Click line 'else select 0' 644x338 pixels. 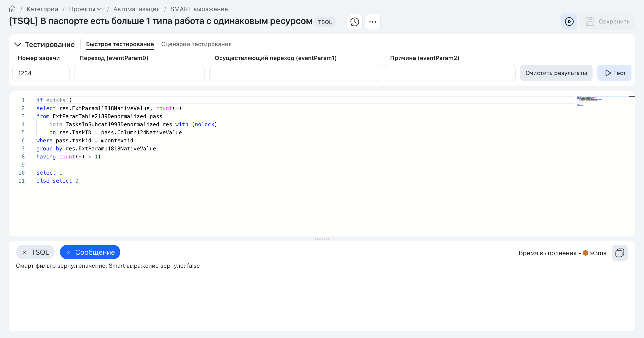coord(57,181)
